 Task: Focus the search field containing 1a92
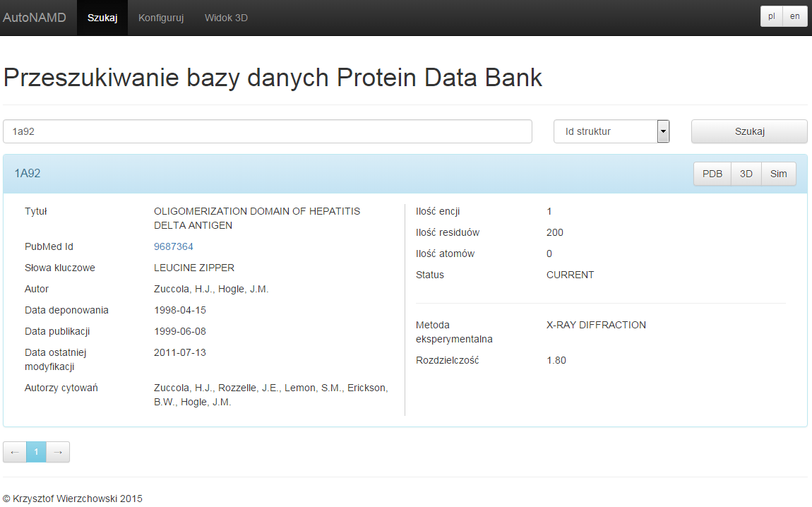268,131
